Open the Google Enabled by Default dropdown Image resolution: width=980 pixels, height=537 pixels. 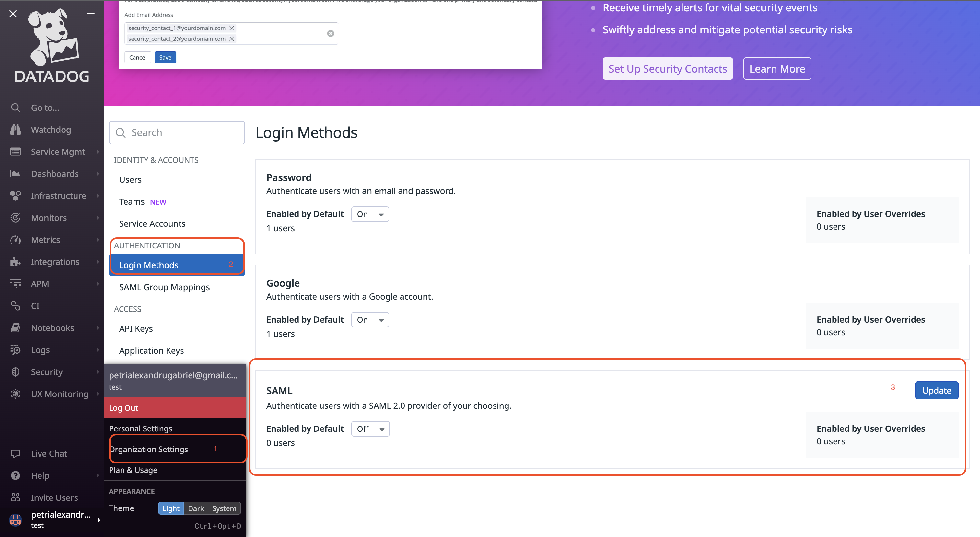click(x=369, y=319)
